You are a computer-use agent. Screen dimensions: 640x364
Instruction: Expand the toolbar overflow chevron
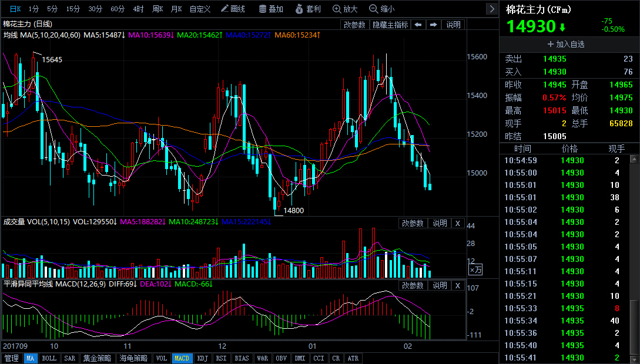(492, 9)
